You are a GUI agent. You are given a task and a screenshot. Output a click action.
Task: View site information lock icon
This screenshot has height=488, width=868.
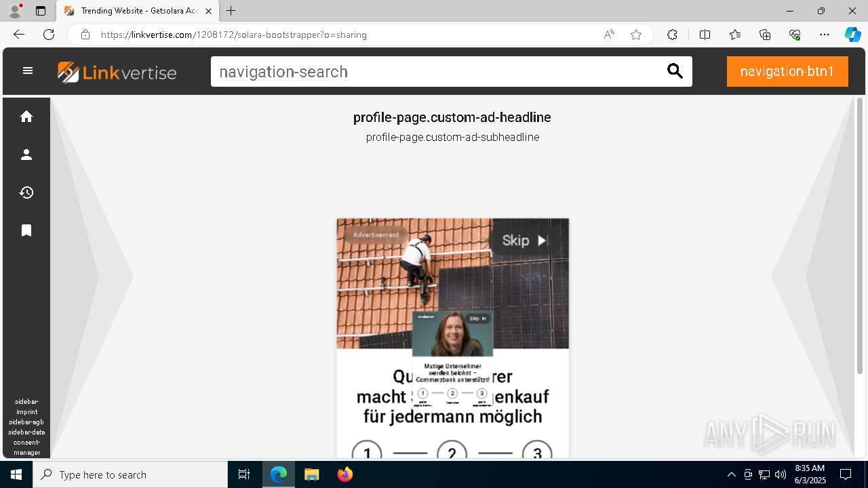(85, 35)
